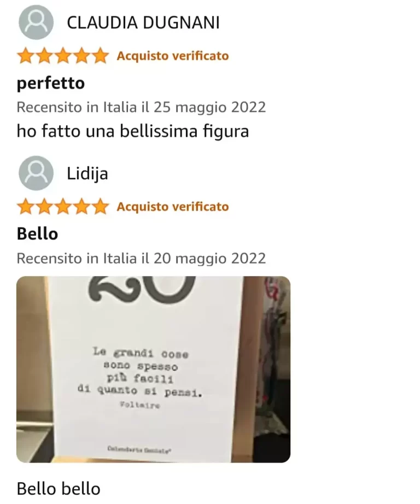Click the first star of the Bello review

[26, 207]
